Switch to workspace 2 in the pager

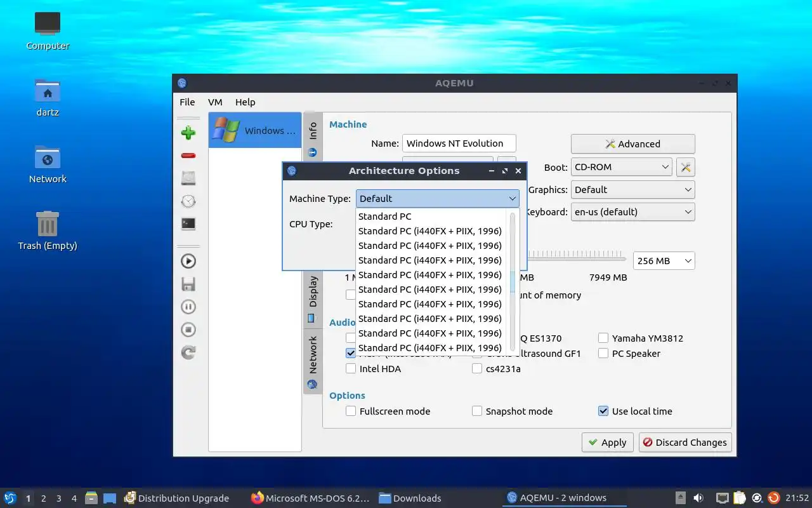[44, 498]
